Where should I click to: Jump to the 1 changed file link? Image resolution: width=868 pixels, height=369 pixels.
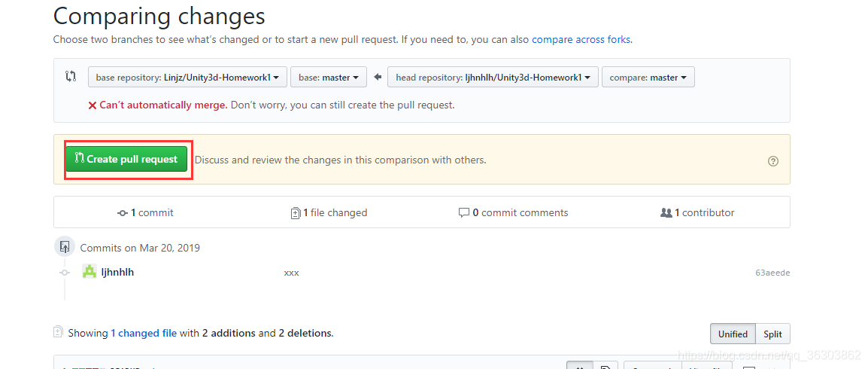[144, 334]
